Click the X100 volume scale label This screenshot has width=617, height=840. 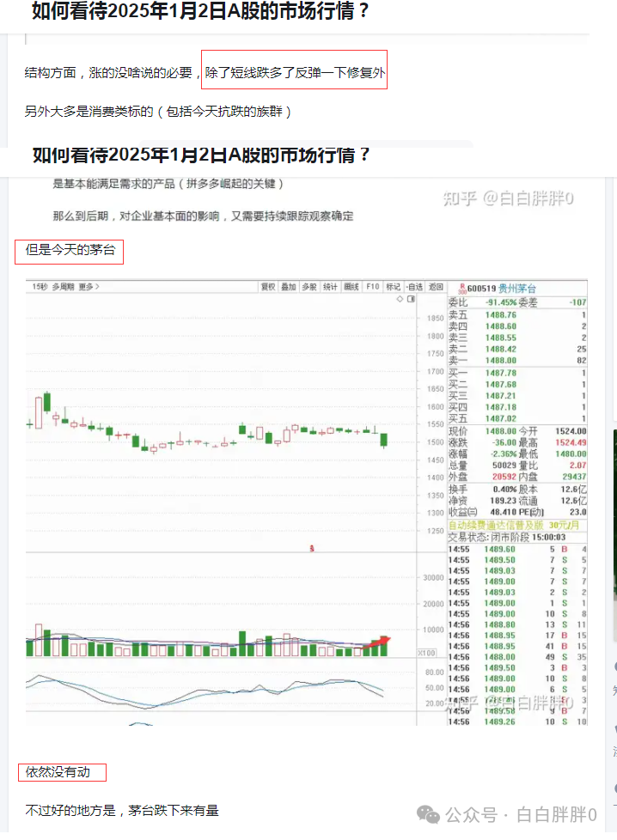coord(427,653)
